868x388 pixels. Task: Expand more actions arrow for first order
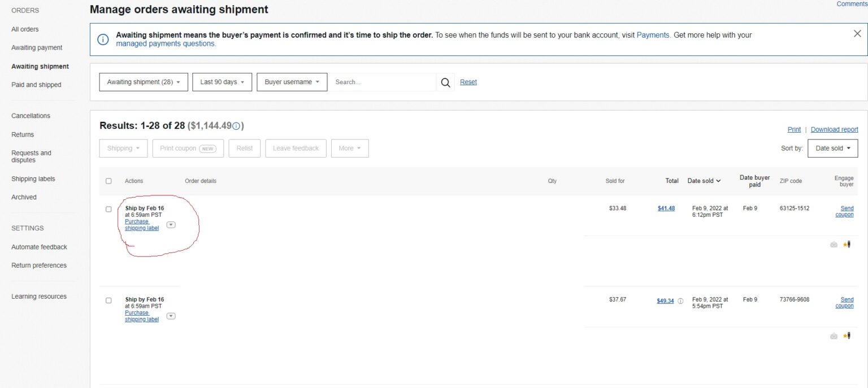171,225
